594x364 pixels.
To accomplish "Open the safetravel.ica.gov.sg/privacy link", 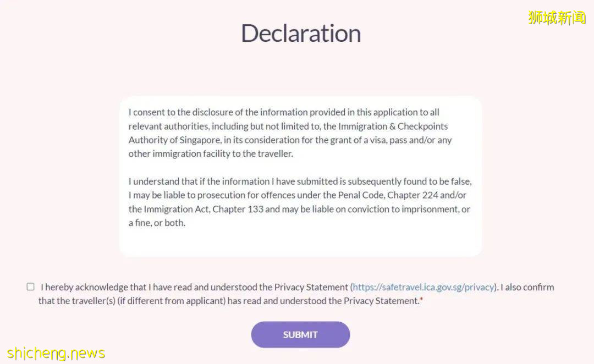I will [423, 287].
